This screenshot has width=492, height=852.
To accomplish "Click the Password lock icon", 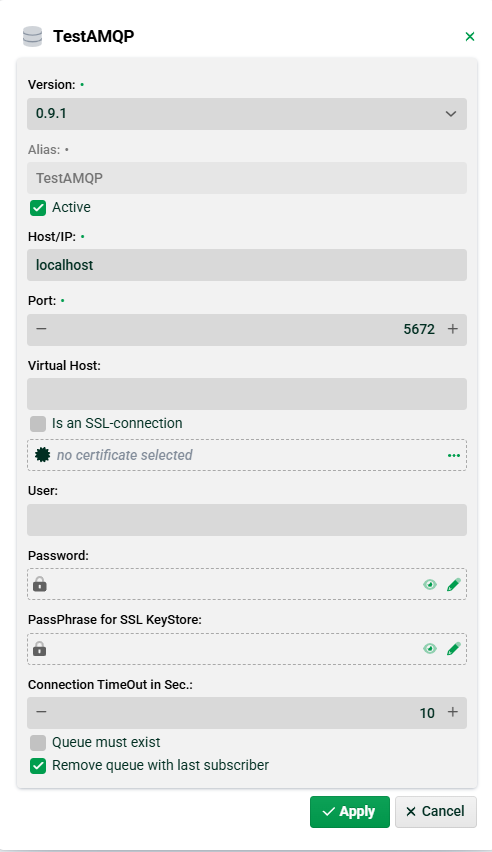I will (x=40, y=584).
